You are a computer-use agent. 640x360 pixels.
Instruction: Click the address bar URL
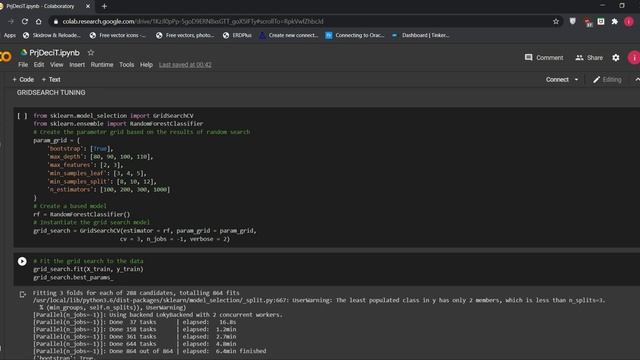pos(193,21)
